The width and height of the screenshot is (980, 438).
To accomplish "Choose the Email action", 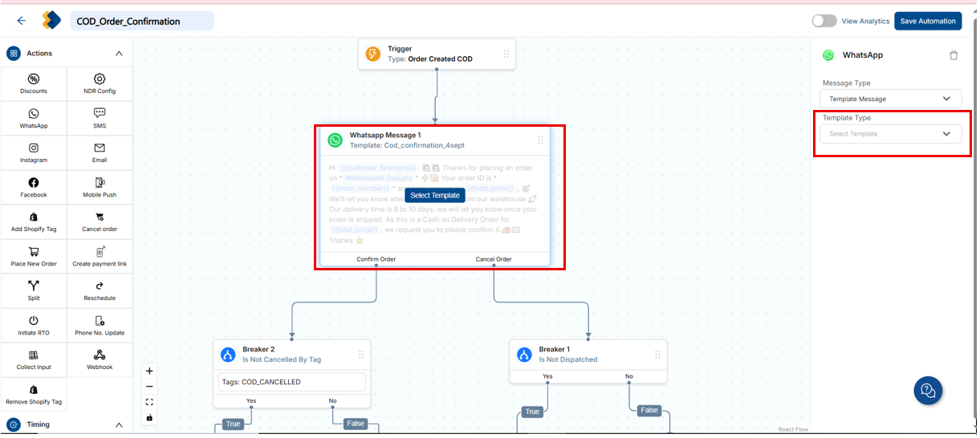I will coord(100,153).
